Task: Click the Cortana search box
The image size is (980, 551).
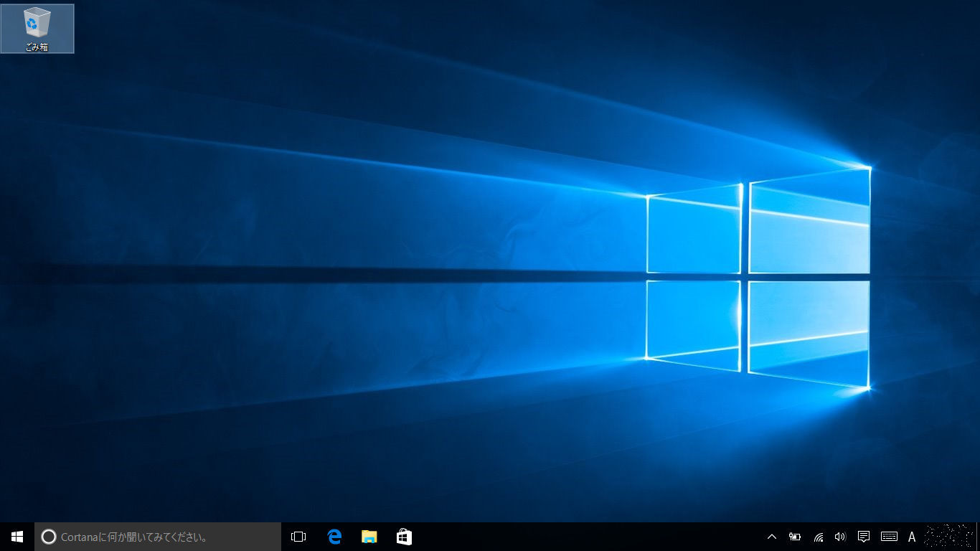Action: 158,537
